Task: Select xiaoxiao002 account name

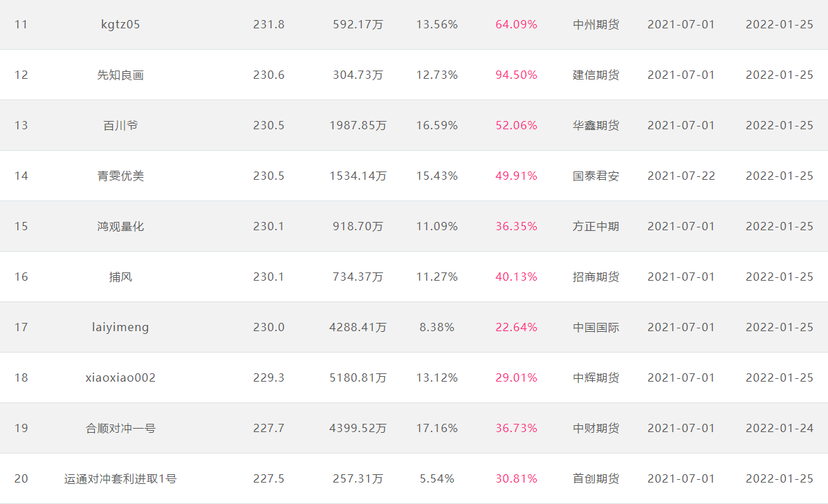Action: point(120,378)
